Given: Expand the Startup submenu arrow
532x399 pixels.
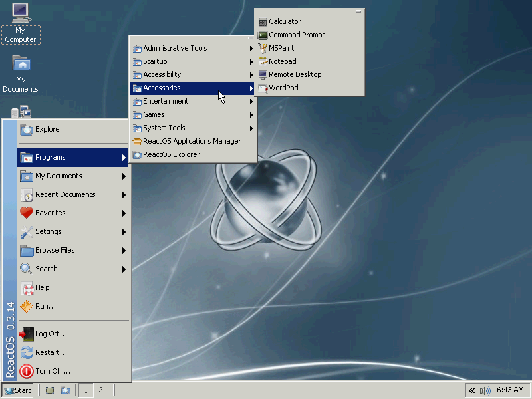Looking at the screenshot, I should [x=251, y=62].
